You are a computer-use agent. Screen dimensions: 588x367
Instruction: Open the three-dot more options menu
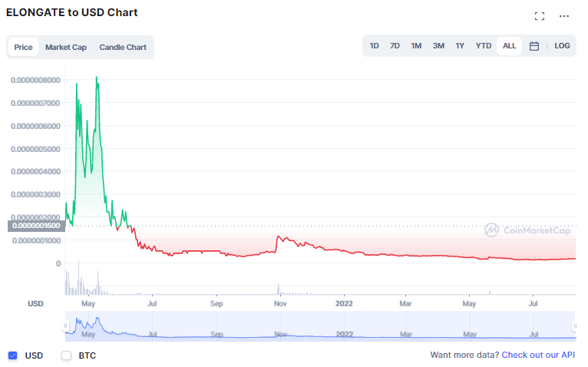pos(563,16)
